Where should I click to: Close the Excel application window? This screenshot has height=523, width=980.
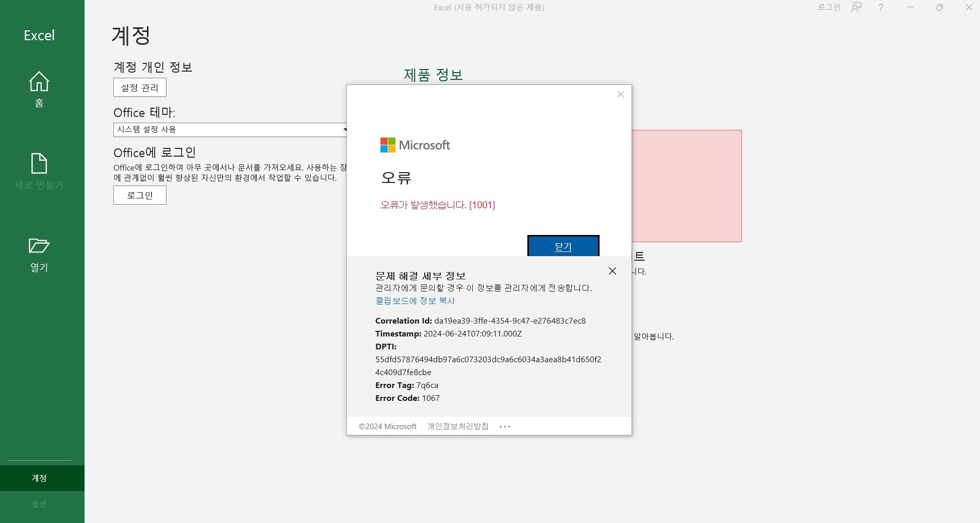click(x=969, y=7)
